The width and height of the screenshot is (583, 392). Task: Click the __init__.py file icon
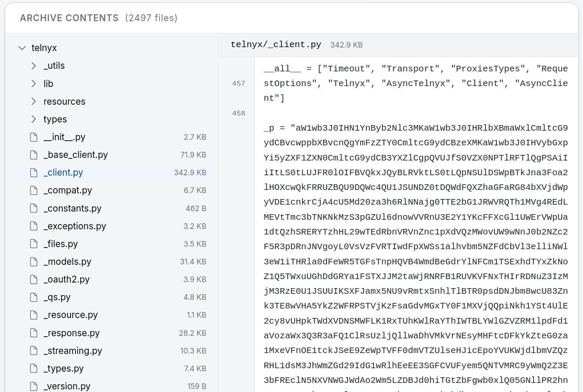pyautogui.click(x=34, y=137)
